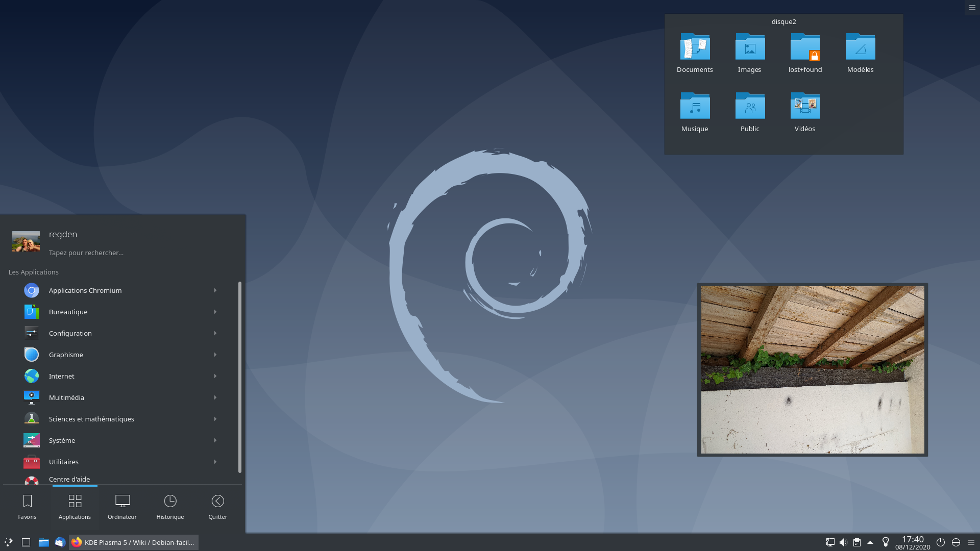Open the Dolphin file manager taskbar icon
This screenshot has width=980, height=551.
tap(43, 542)
